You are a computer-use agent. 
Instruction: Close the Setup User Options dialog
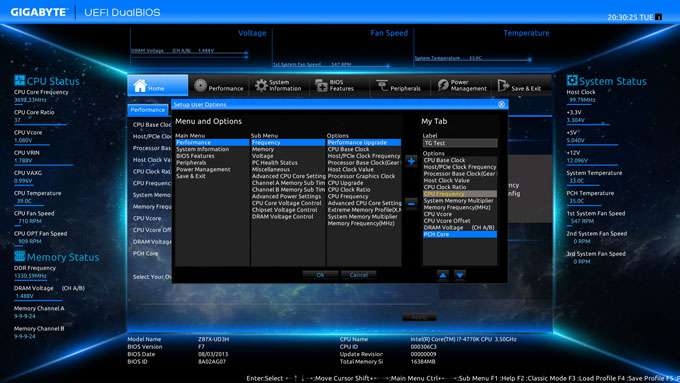[x=501, y=104]
